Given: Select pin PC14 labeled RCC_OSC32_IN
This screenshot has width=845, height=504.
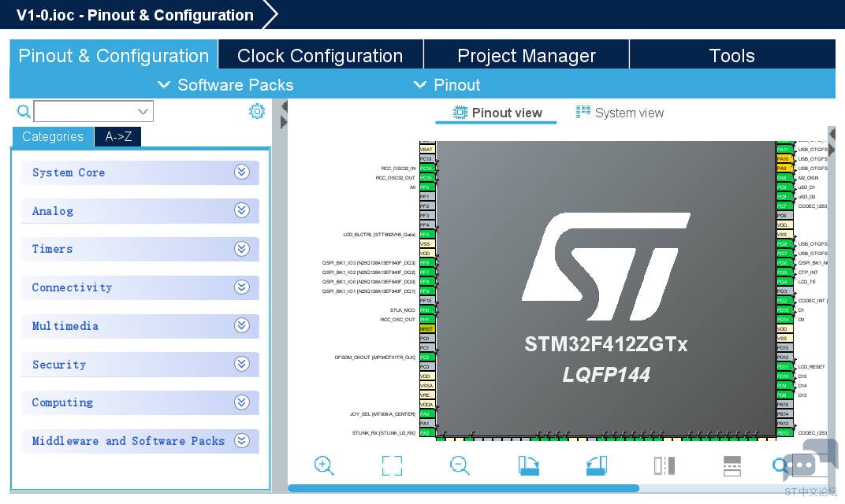Looking at the screenshot, I should tap(426, 168).
